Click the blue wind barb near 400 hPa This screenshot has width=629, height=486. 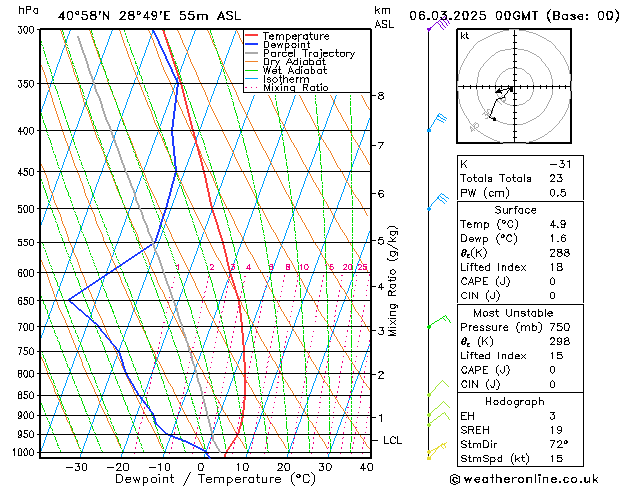pos(436,123)
